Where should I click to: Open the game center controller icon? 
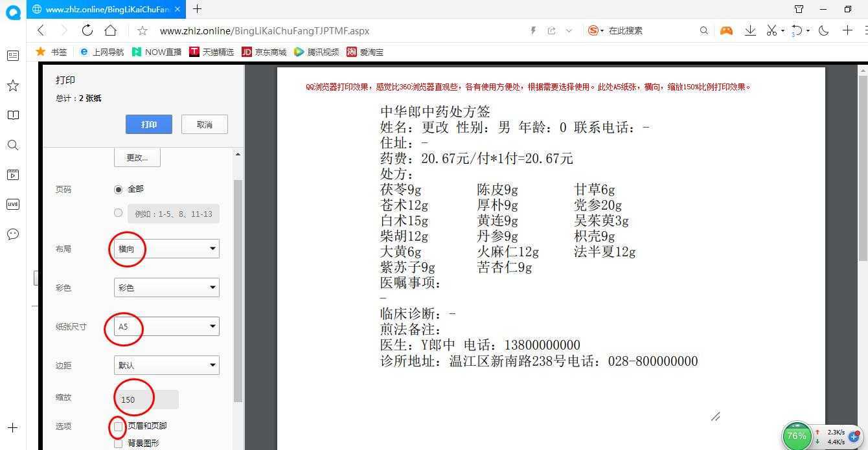(x=726, y=30)
